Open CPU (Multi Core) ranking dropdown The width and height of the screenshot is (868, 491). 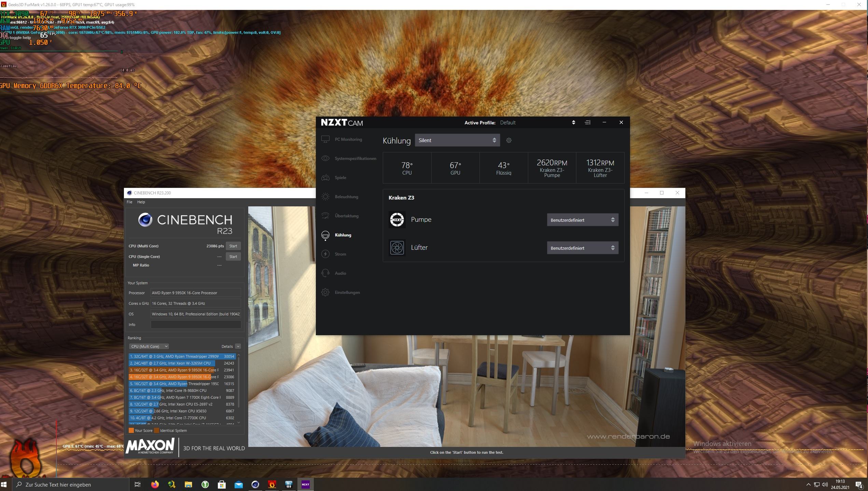(149, 346)
